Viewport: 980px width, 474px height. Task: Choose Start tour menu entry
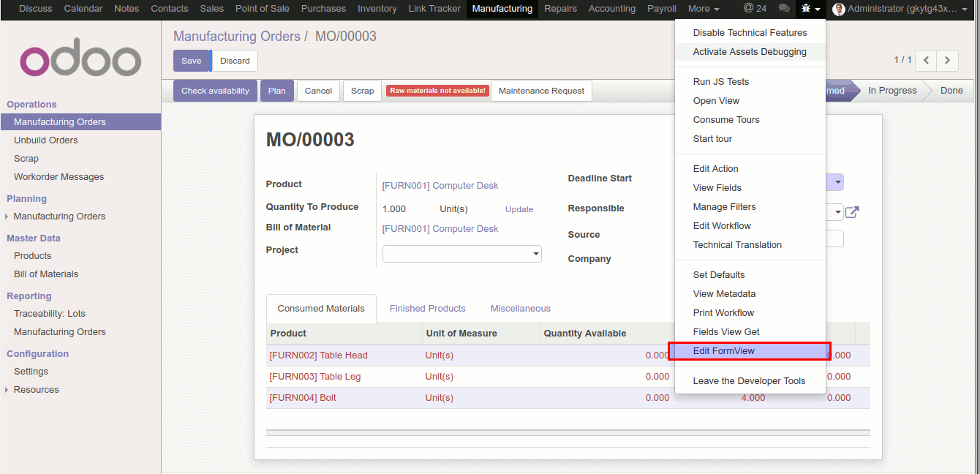coord(750,139)
